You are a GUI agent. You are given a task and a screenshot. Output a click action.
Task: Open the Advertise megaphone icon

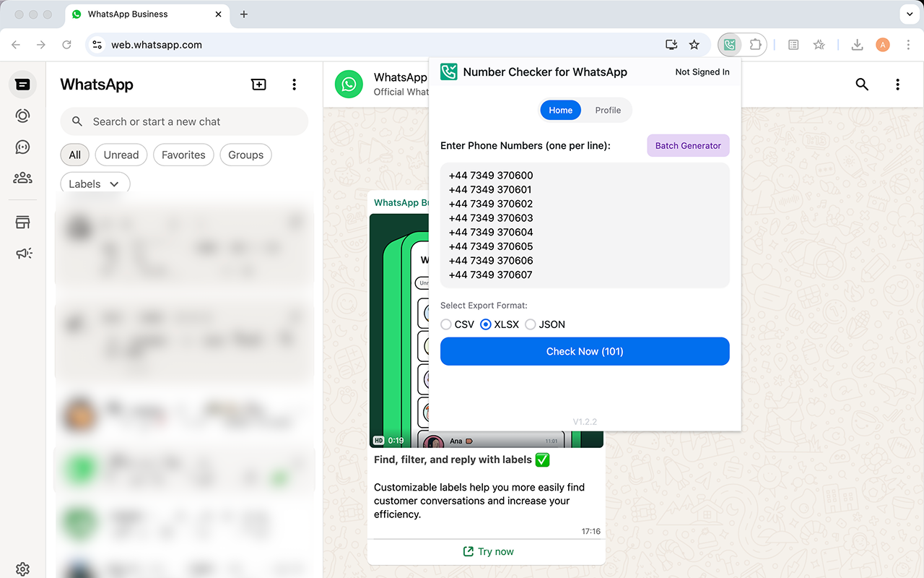[x=22, y=253]
